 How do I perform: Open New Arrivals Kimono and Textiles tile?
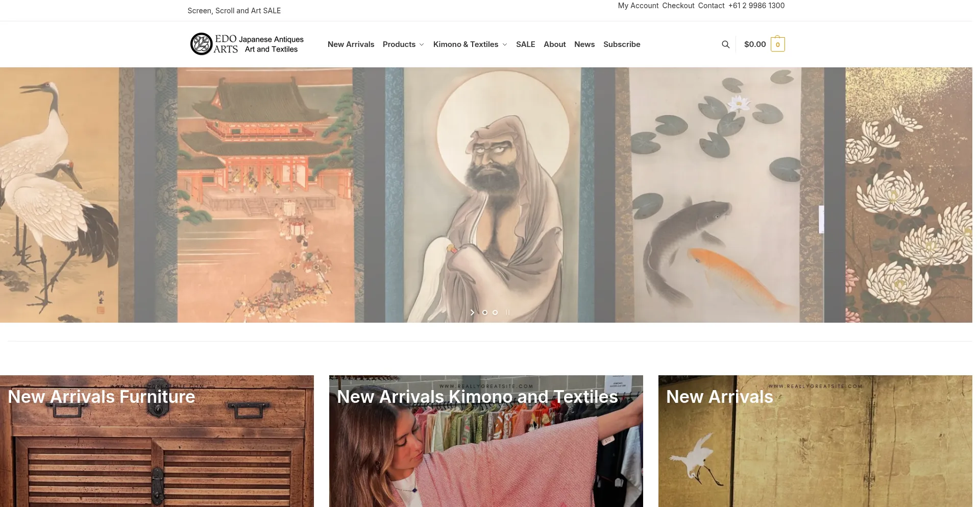point(486,441)
